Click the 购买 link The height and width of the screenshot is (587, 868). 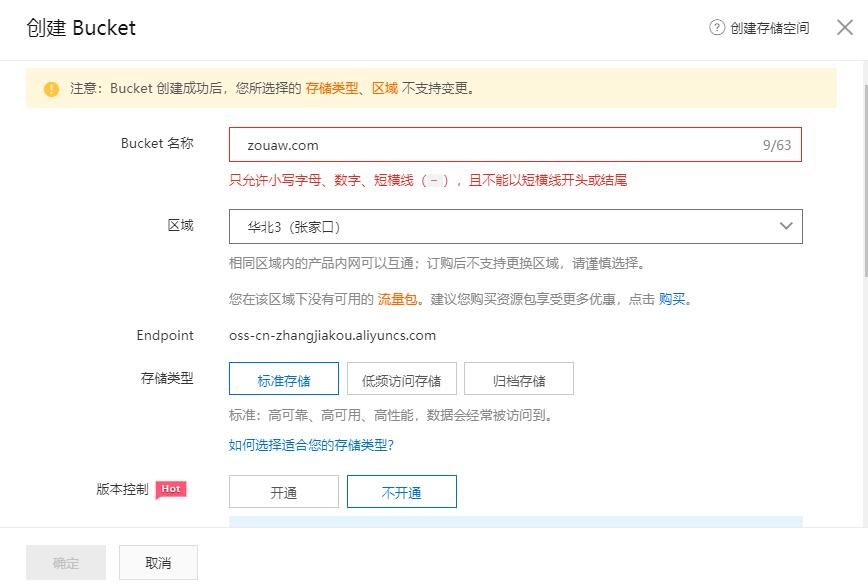[x=672, y=299]
